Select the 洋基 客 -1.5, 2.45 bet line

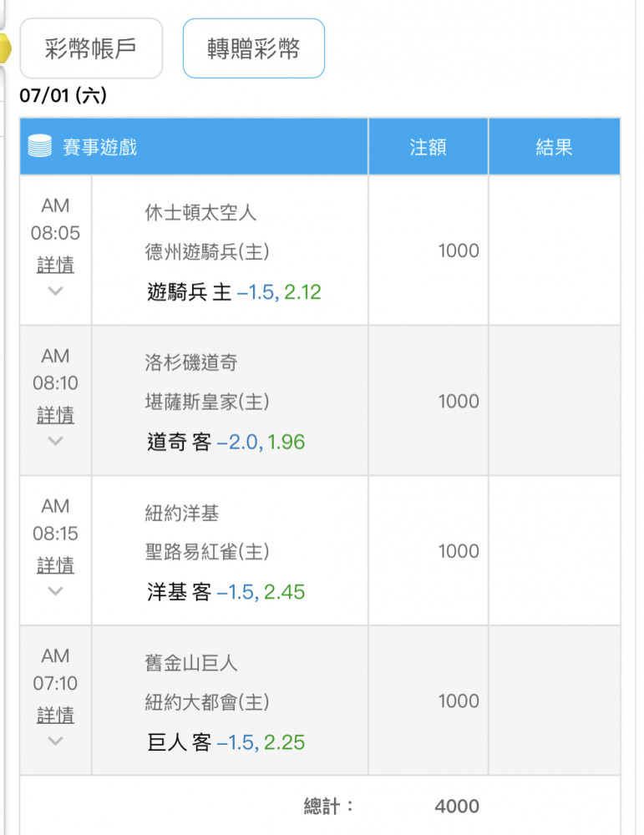click(226, 592)
